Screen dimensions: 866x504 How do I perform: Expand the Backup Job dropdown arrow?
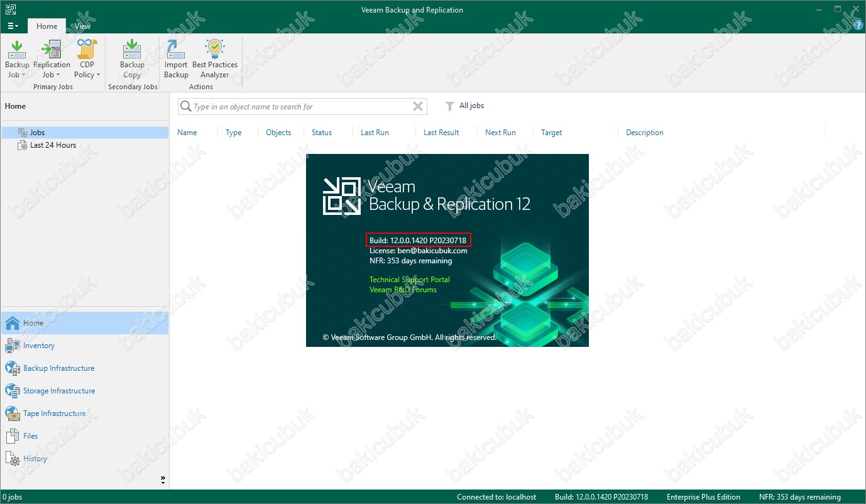pos(23,75)
